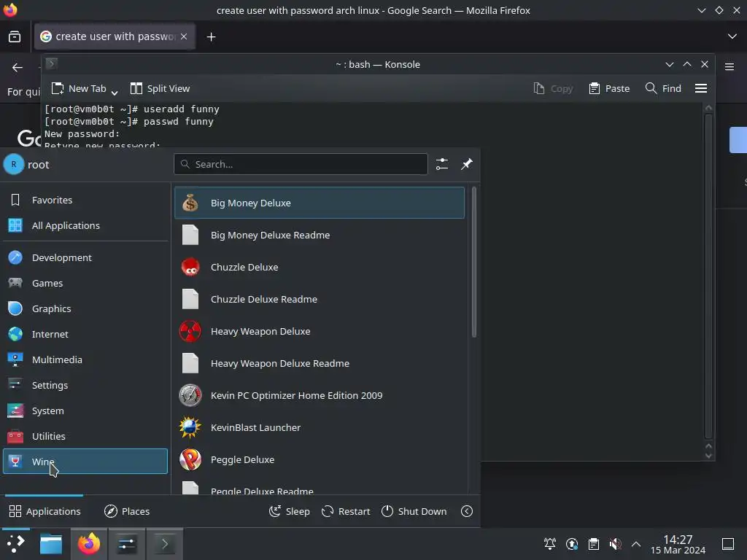Open Utilities category
747x560 pixels.
click(85, 436)
